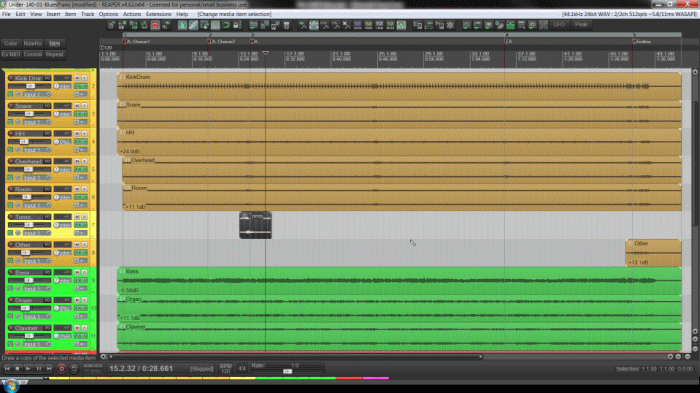Open the Kick Drum FX button

(81, 86)
